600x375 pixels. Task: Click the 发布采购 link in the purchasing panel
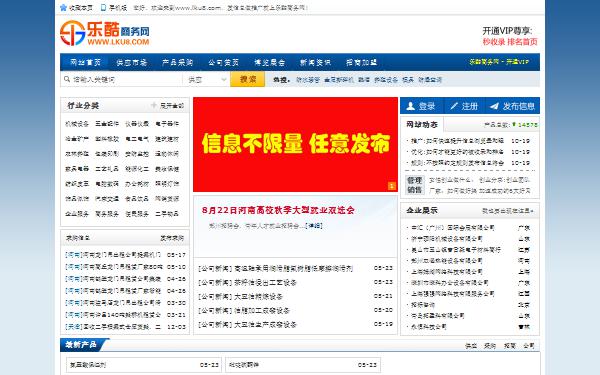tap(172, 238)
